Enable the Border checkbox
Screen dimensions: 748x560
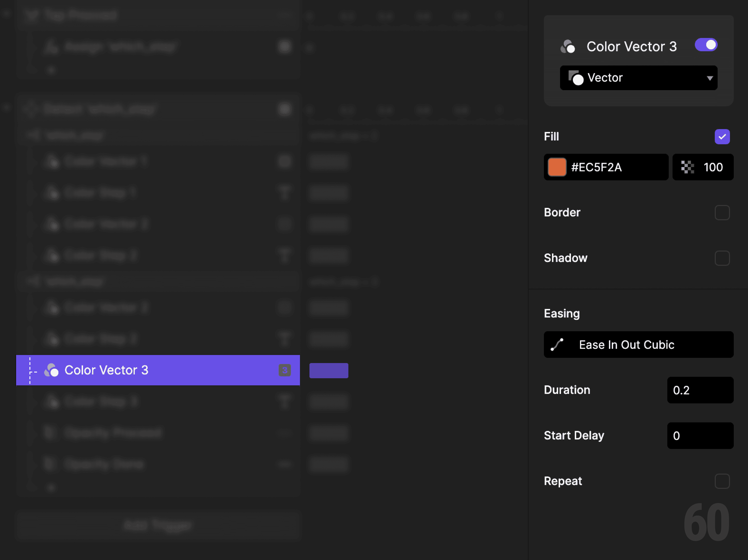722,212
